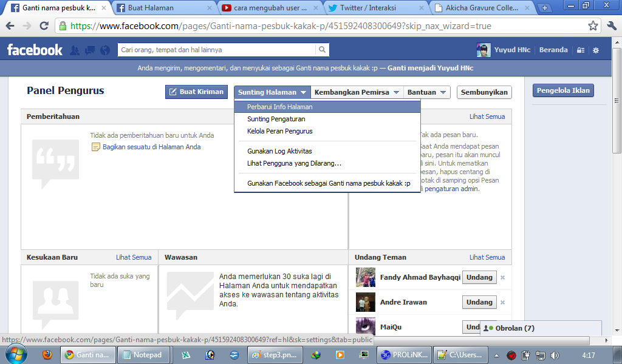Click the Facebook logo
The height and width of the screenshot is (364, 622).
tap(35, 50)
